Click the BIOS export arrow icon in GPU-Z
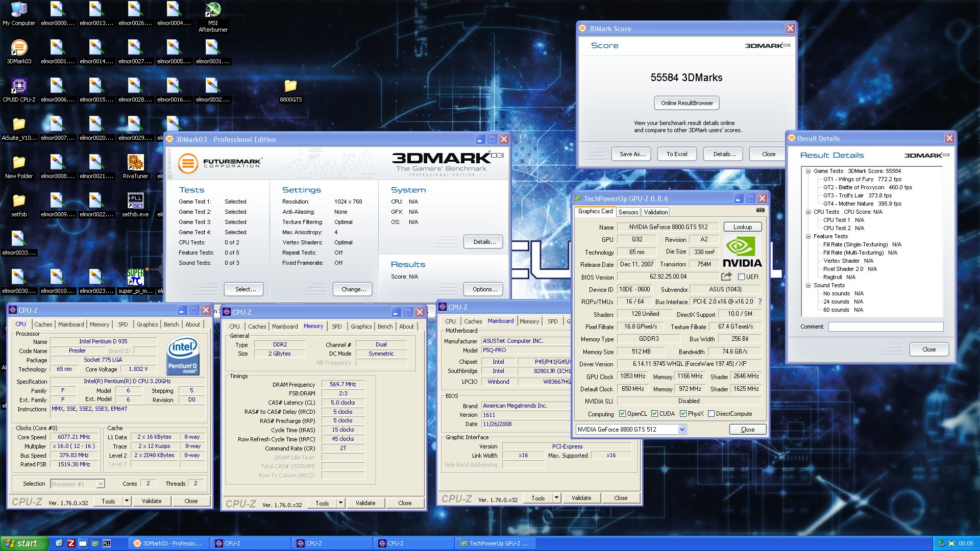The height and width of the screenshot is (551, 980). point(726,277)
